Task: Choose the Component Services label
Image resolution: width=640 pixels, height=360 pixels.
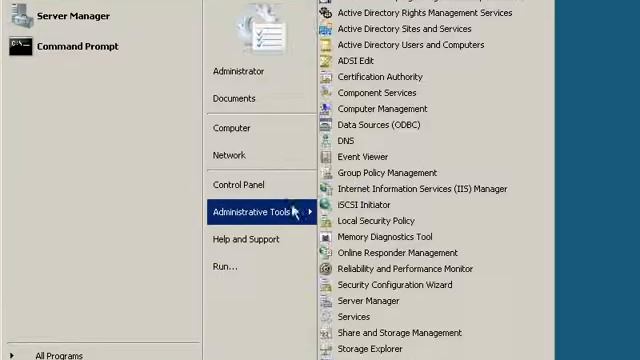Action: (377, 93)
